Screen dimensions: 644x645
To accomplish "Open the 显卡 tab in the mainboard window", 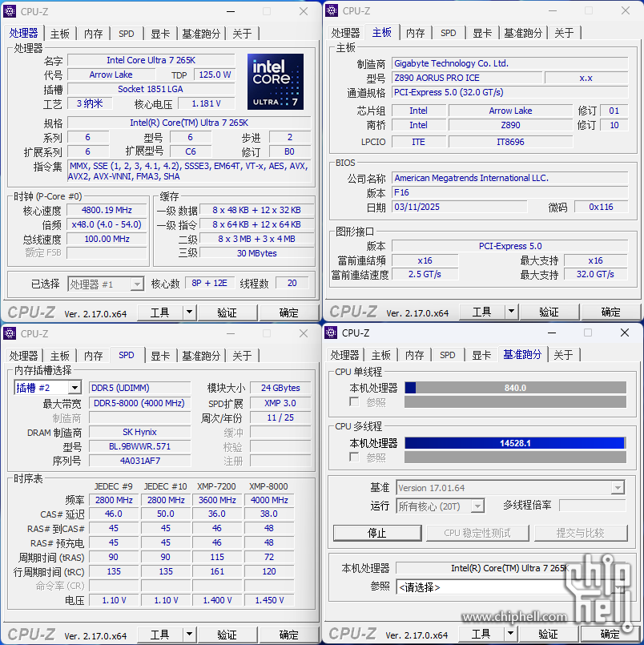I will point(481,33).
